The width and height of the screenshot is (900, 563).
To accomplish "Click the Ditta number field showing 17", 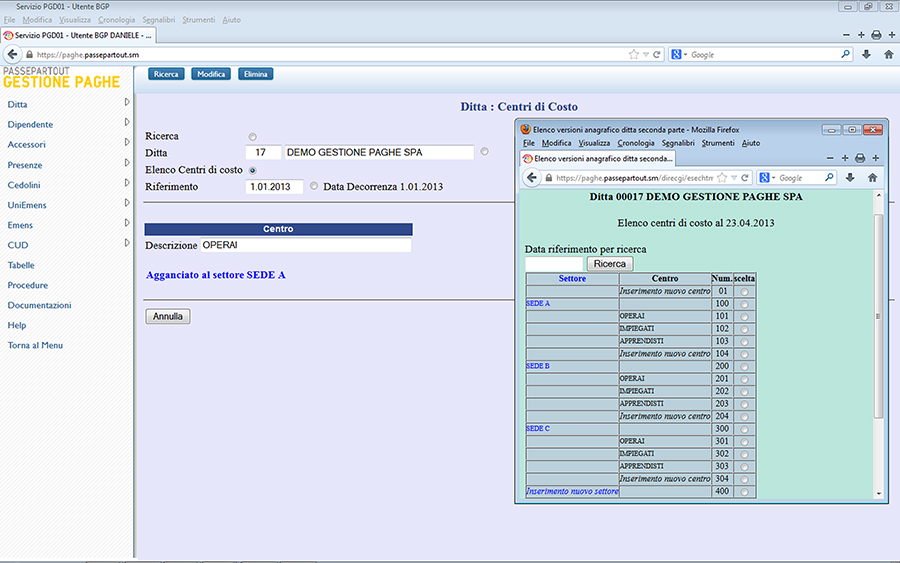I will [x=263, y=152].
